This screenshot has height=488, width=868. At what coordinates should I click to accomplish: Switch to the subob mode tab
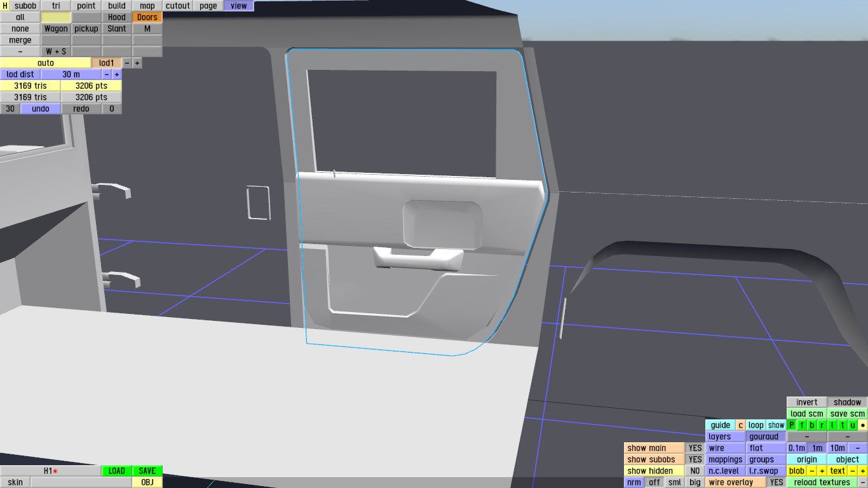25,6
